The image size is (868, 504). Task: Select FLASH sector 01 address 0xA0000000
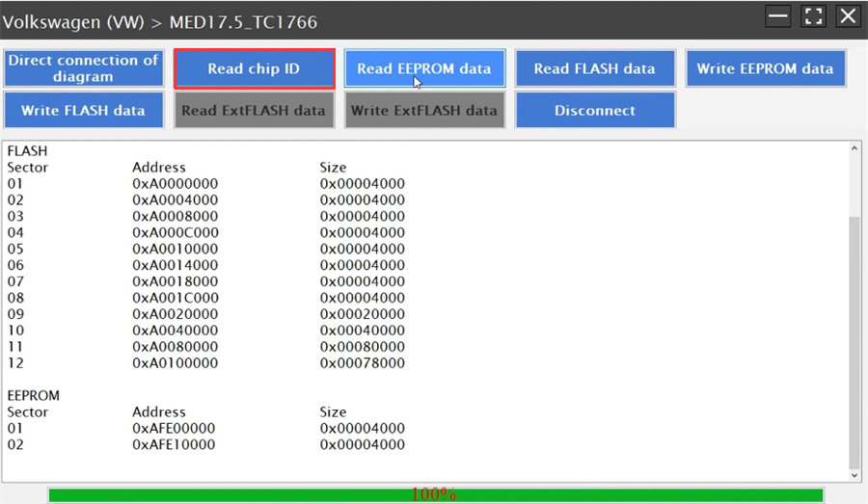coord(175,183)
